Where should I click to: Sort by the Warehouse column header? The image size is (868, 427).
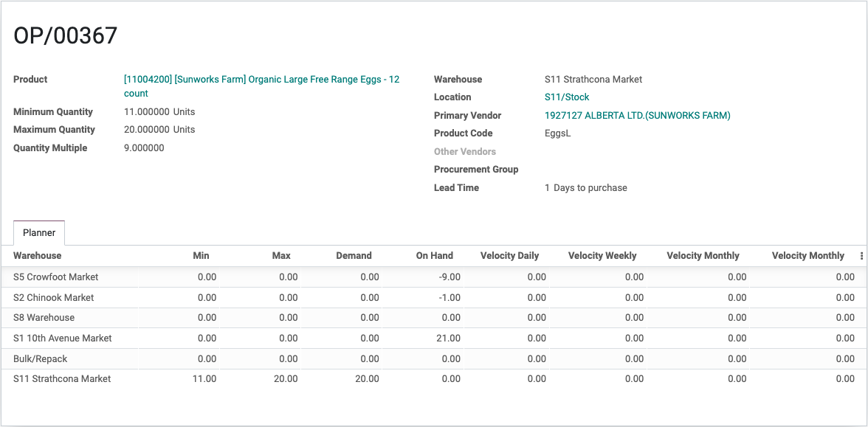(37, 255)
